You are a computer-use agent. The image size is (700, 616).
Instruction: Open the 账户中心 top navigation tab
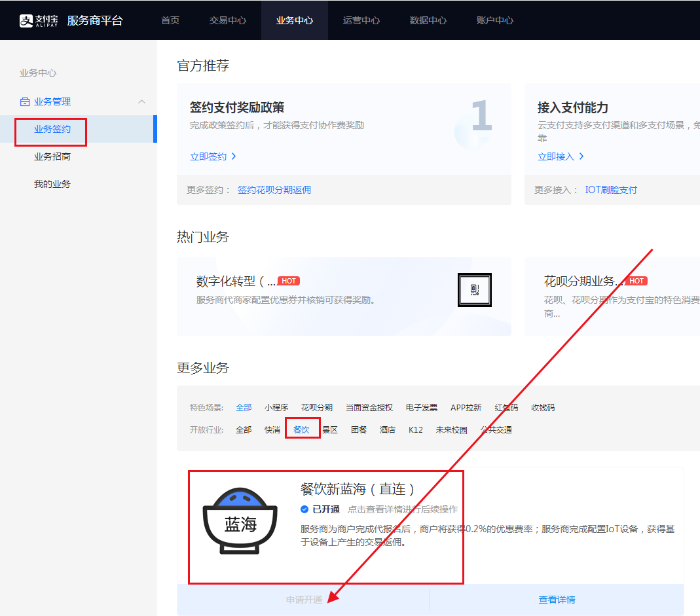click(x=494, y=20)
